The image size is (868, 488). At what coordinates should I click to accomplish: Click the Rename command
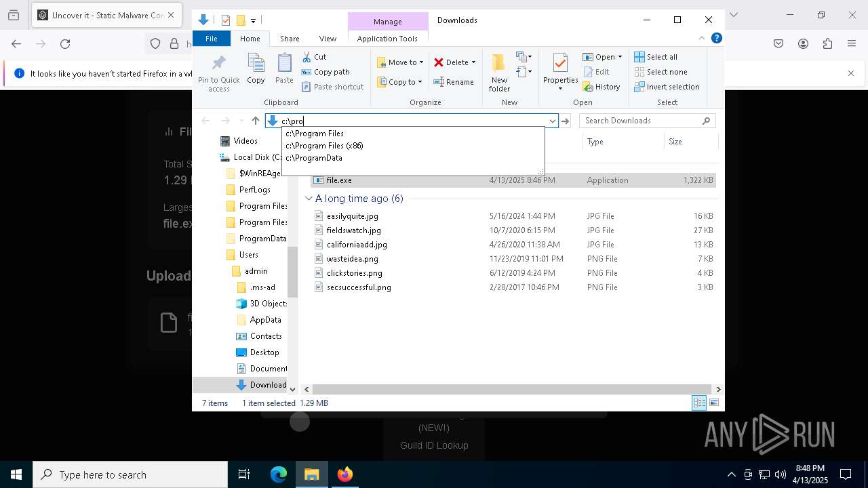(454, 82)
